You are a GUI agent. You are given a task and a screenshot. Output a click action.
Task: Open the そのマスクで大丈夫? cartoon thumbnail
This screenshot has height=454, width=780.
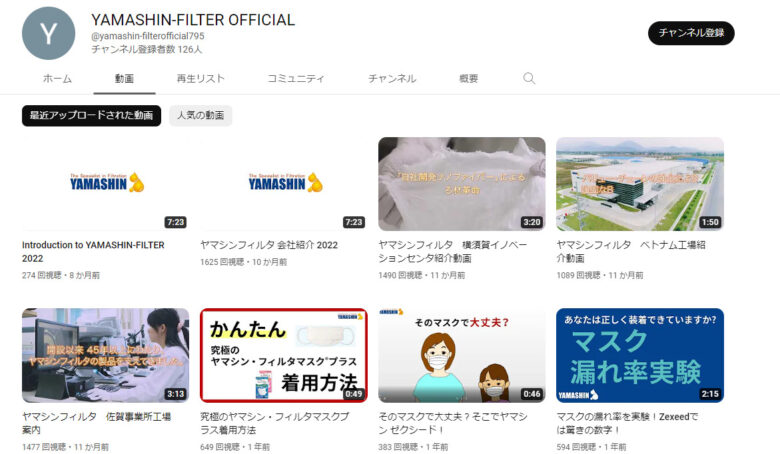[x=462, y=355]
